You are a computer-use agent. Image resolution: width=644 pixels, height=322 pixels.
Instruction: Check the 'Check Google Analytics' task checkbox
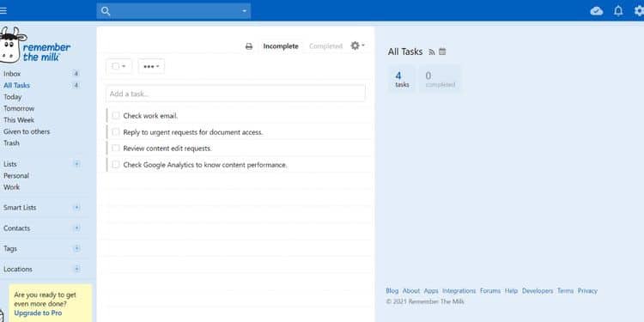pyautogui.click(x=116, y=164)
